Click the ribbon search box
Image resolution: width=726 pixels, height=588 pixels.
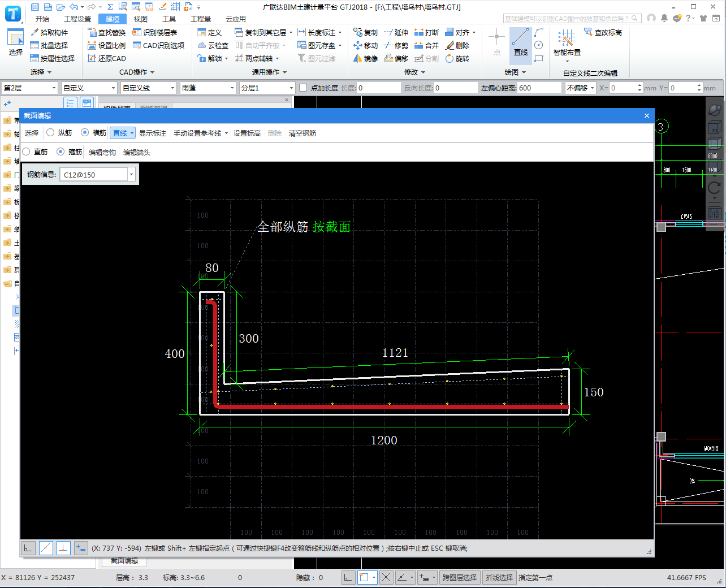click(x=572, y=19)
